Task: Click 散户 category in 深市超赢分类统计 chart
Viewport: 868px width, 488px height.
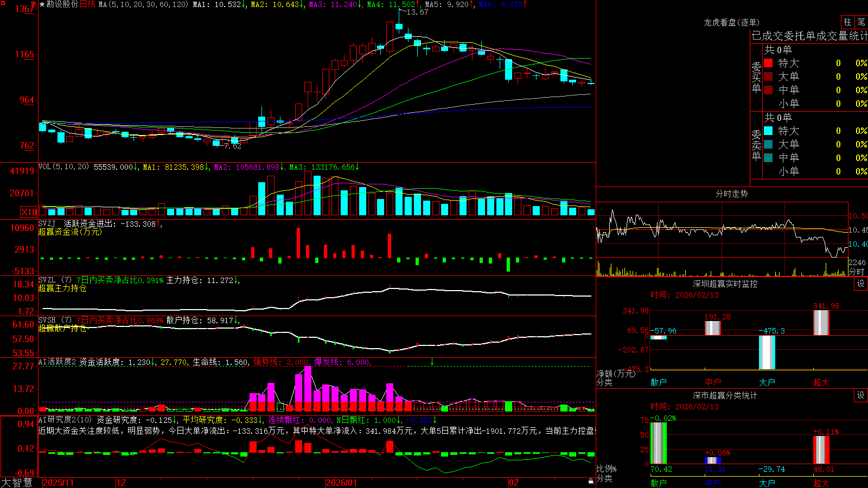Action: click(x=659, y=483)
